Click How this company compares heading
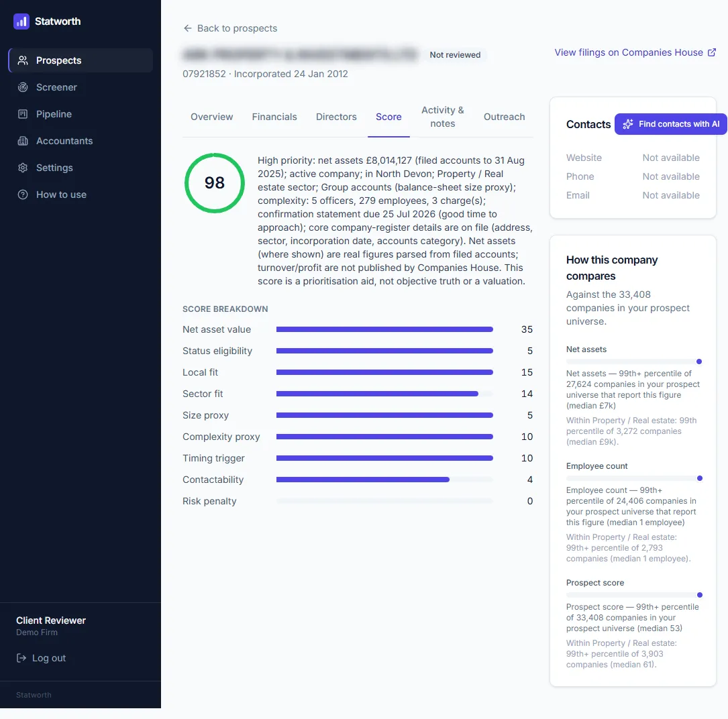 point(612,268)
